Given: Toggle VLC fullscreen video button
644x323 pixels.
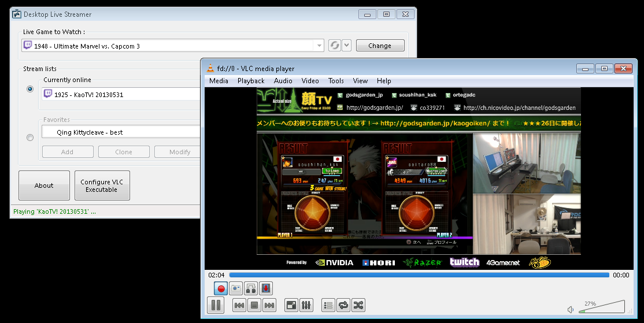Looking at the screenshot, I should click(291, 305).
